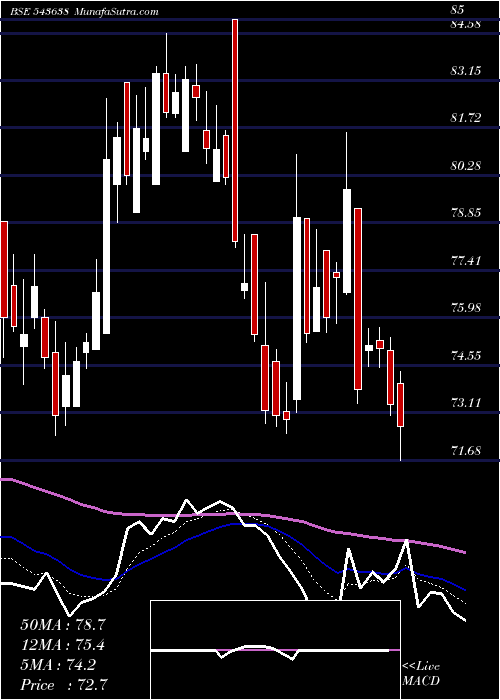Image resolution: width=500 pixels, height=700 pixels.
Task: Click the 84.58 price axis label
Action: pyautogui.click(x=466, y=24)
